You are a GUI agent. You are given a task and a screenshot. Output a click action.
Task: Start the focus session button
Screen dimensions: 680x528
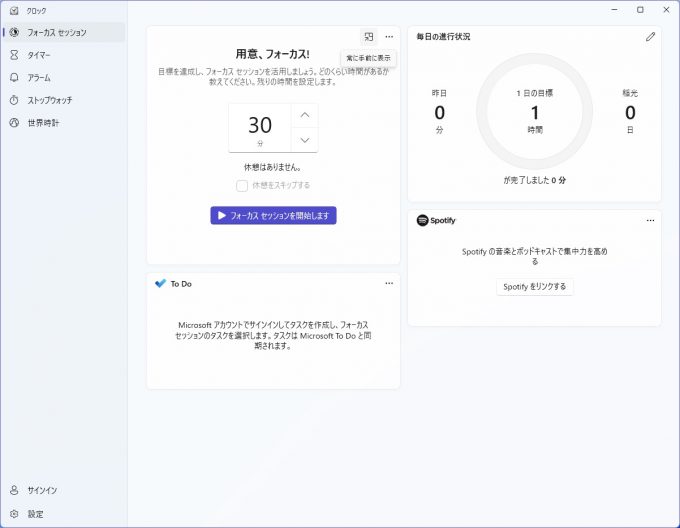(273, 215)
